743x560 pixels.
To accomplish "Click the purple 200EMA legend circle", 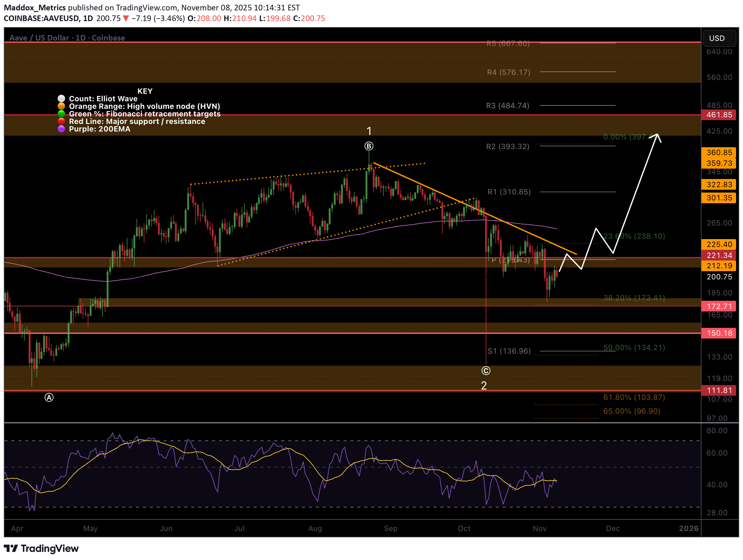I will coord(61,129).
